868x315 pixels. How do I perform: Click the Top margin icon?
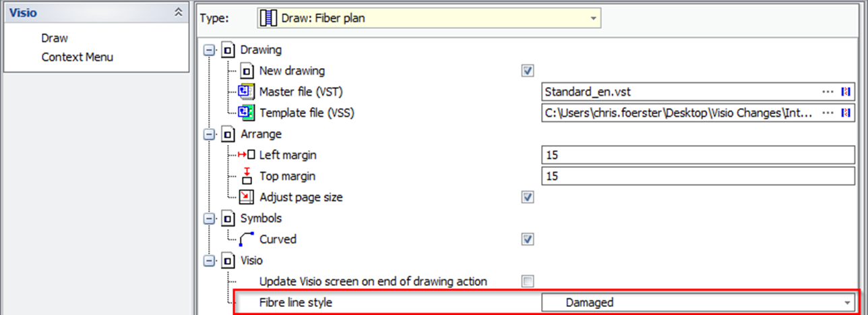247,176
